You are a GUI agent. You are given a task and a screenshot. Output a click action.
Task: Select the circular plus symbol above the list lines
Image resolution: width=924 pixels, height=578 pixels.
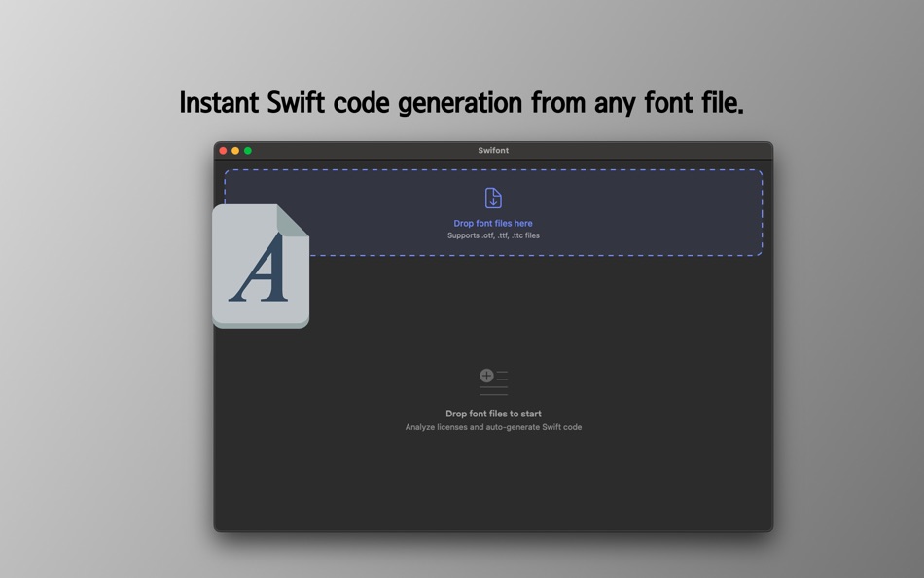(486, 376)
